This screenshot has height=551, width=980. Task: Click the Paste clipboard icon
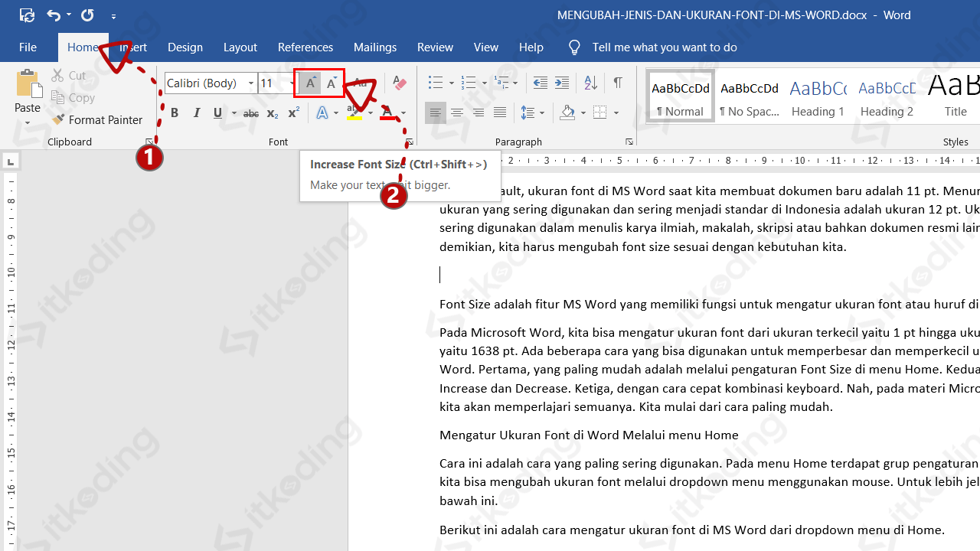point(28,84)
